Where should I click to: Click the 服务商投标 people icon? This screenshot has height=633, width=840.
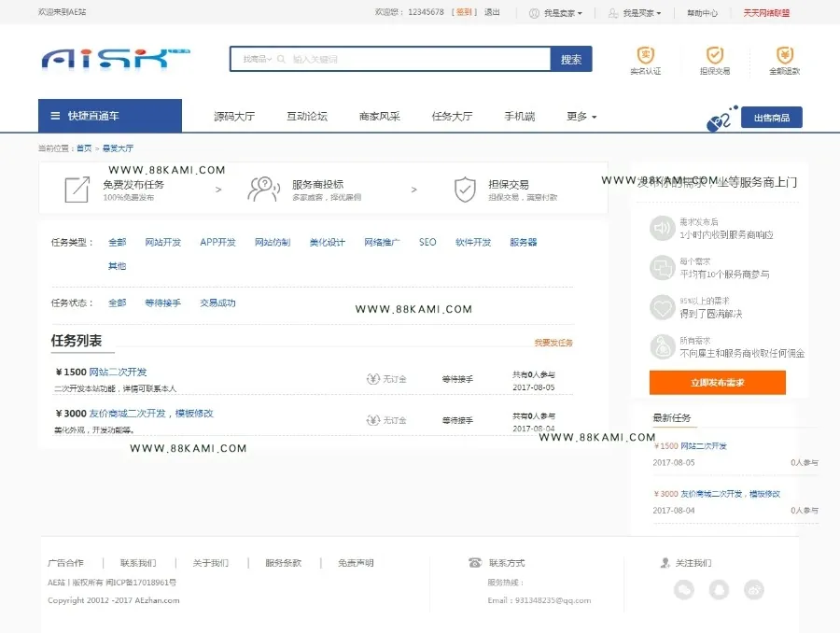coord(263,190)
